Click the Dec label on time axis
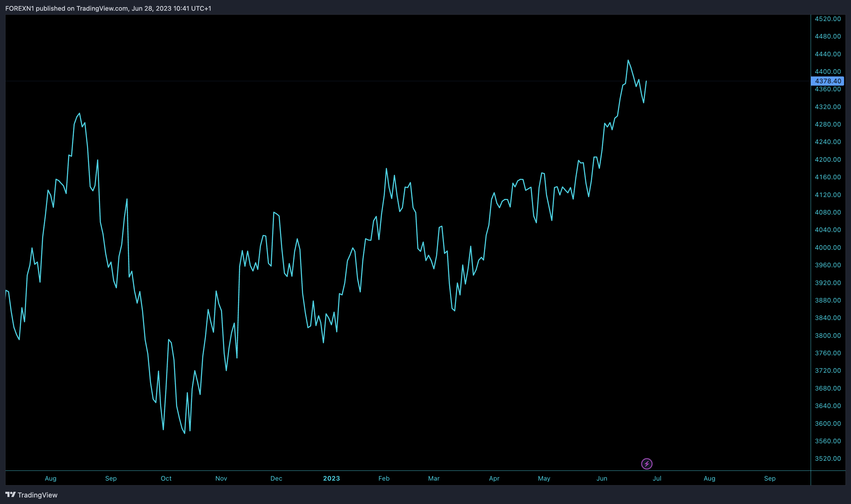 click(x=276, y=479)
